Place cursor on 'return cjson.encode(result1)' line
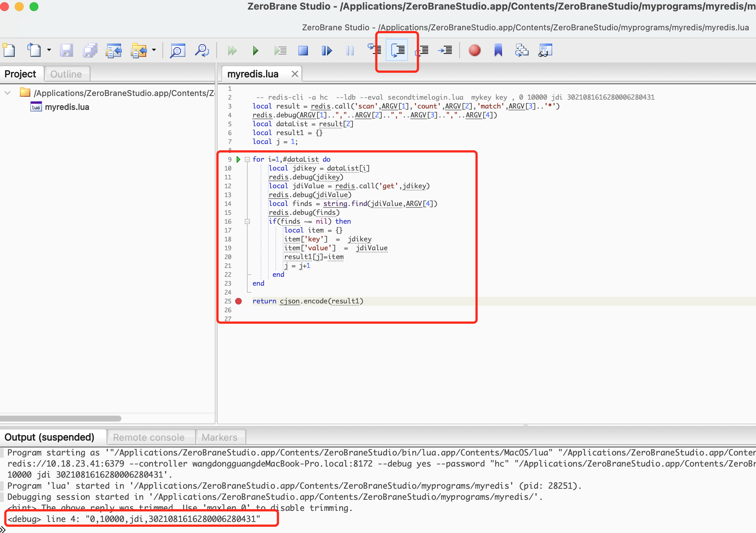 (308, 301)
